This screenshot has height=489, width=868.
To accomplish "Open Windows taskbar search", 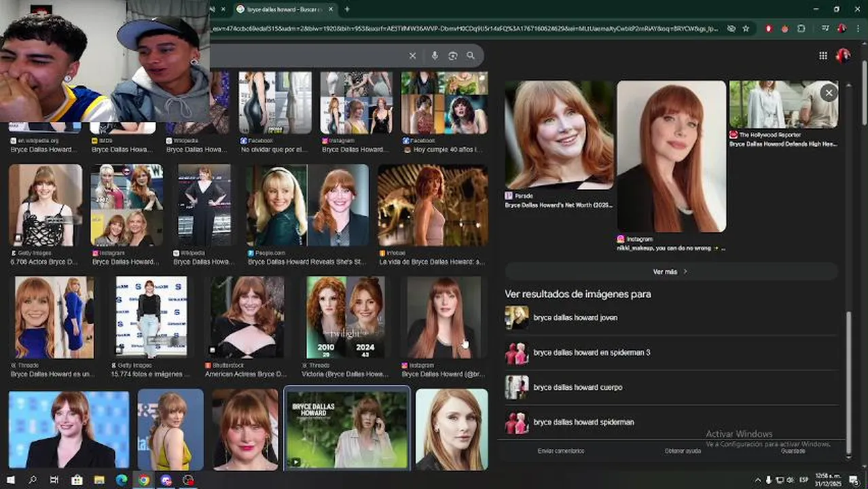I will [x=32, y=480].
